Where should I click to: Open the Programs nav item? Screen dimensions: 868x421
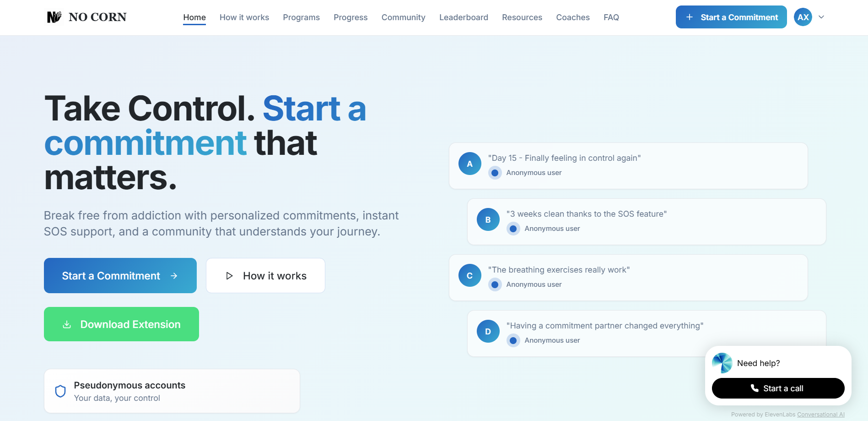click(301, 17)
